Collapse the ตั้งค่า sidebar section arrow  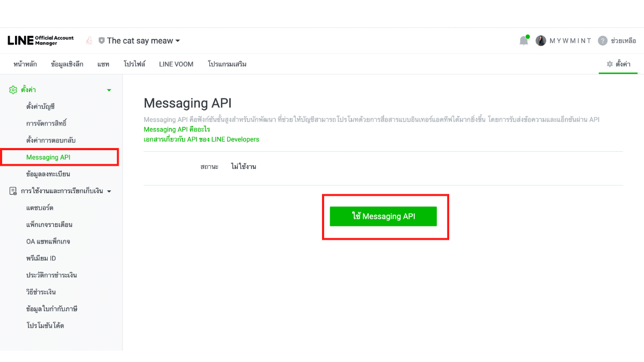(109, 90)
